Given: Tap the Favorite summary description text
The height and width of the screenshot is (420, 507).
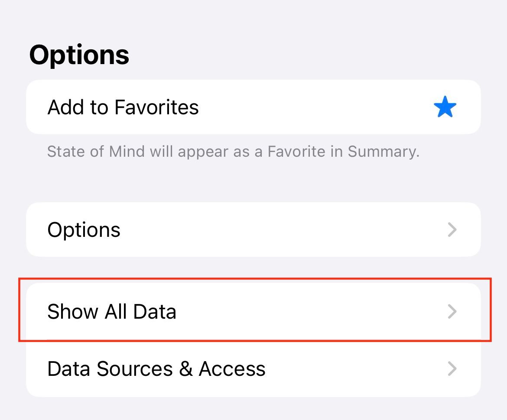Looking at the screenshot, I should pyautogui.click(x=233, y=152).
